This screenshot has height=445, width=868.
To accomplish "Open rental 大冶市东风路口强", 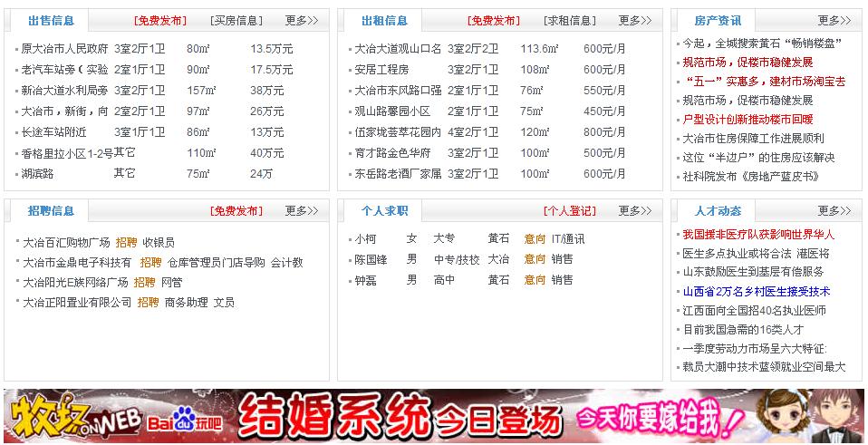I will click(x=398, y=91).
